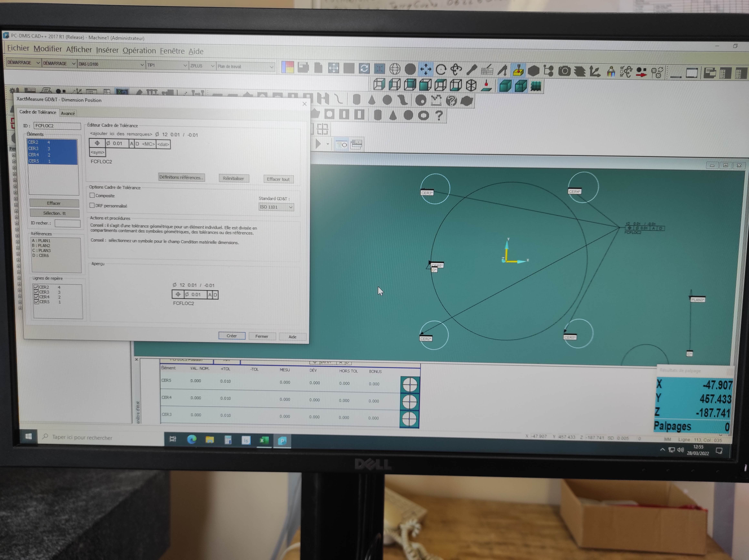Viewport: 749px width, 560px height.
Task: Open the Standard GD&T ISO 1101 dropdown
Action: click(276, 207)
